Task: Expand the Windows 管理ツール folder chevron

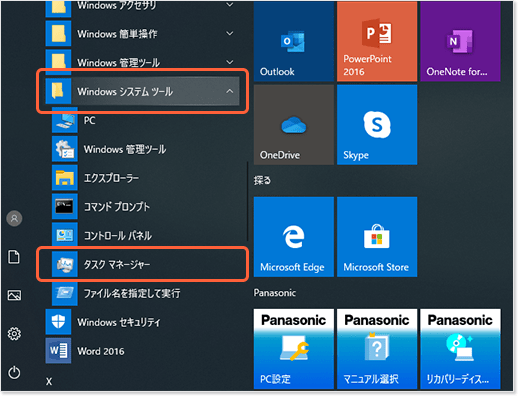Action: [229, 62]
